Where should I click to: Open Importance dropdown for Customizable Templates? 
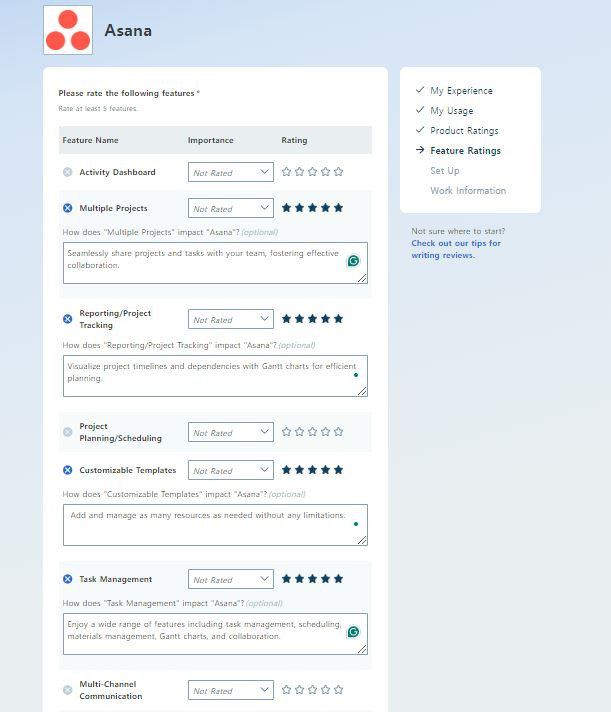point(231,470)
